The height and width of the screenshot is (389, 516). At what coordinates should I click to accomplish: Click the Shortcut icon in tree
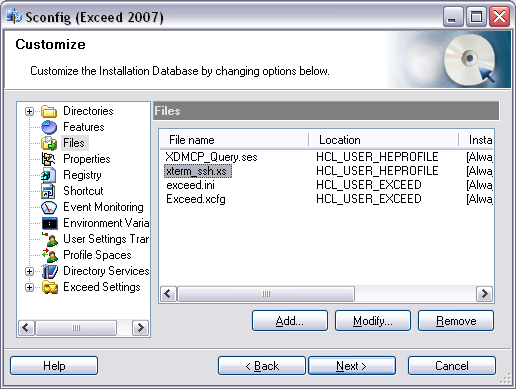49,191
